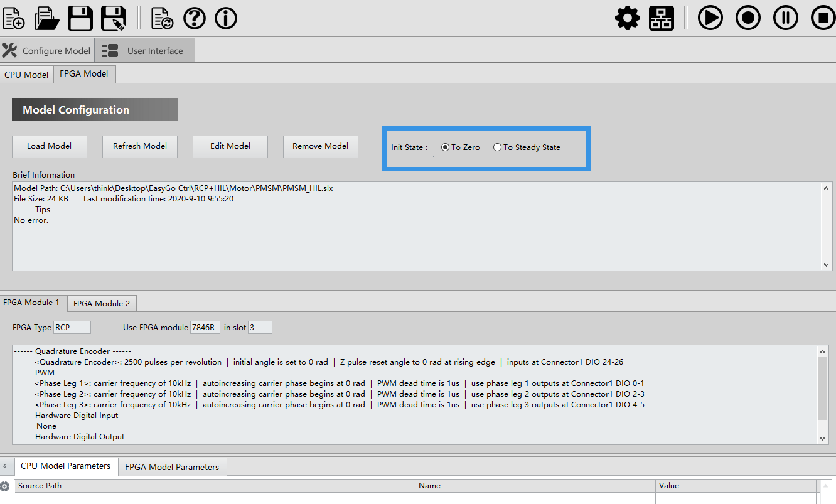This screenshot has width=836, height=504.
Task: Click the Phase Leg 2 PWM line
Action: point(340,394)
